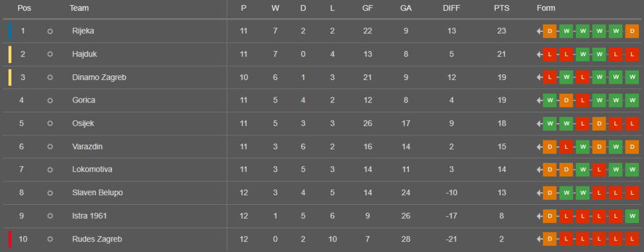Click Osijek's first green W form badge

(x=549, y=124)
